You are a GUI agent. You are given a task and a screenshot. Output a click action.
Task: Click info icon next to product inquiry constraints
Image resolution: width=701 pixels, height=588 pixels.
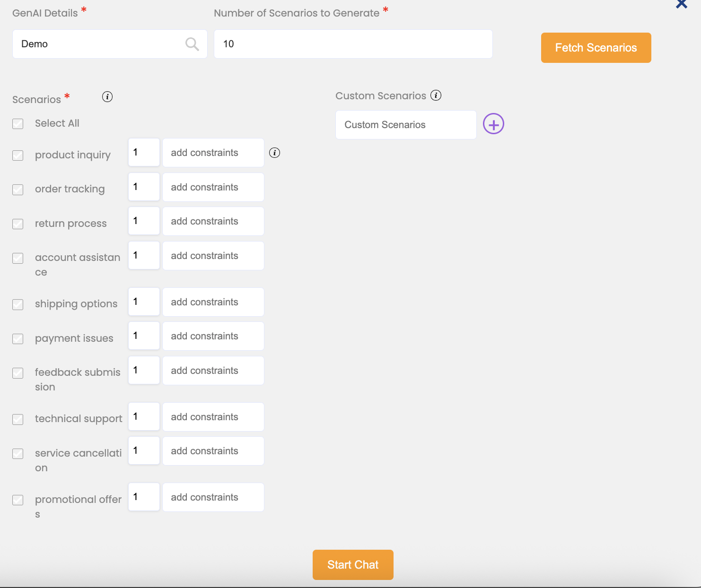(274, 153)
